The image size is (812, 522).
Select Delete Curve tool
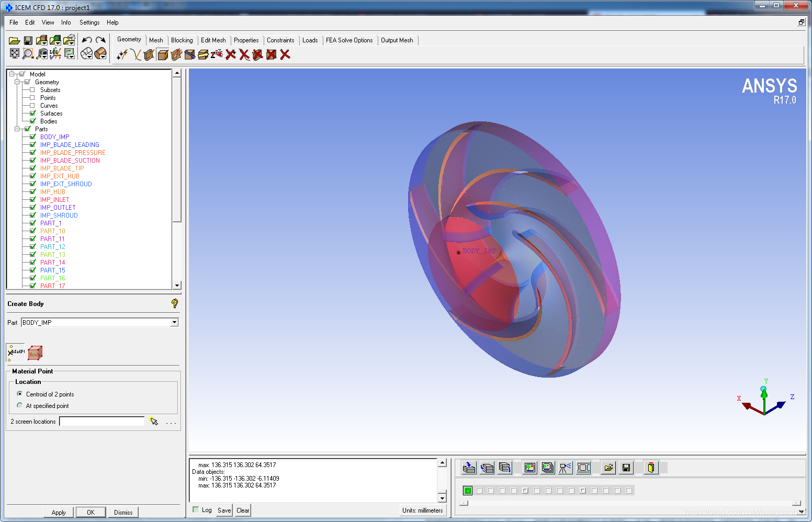[x=244, y=54]
